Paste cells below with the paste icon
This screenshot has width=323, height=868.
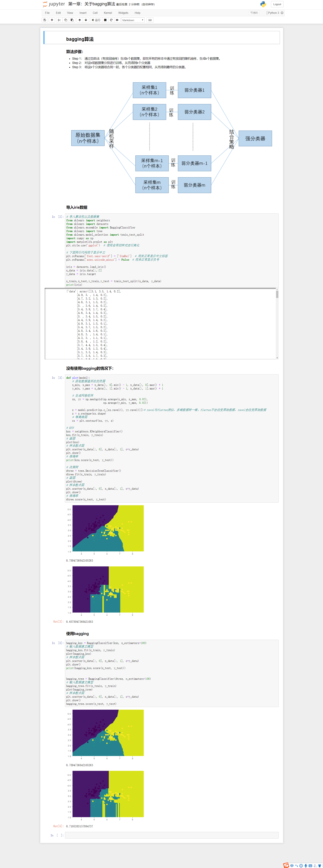[72, 20]
